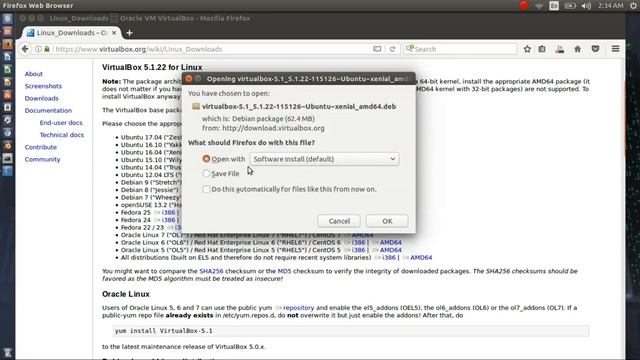This screenshot has width=640, height=360.
Task: Open the Wi-Fi network indicator
Action: tap(539, 6)
